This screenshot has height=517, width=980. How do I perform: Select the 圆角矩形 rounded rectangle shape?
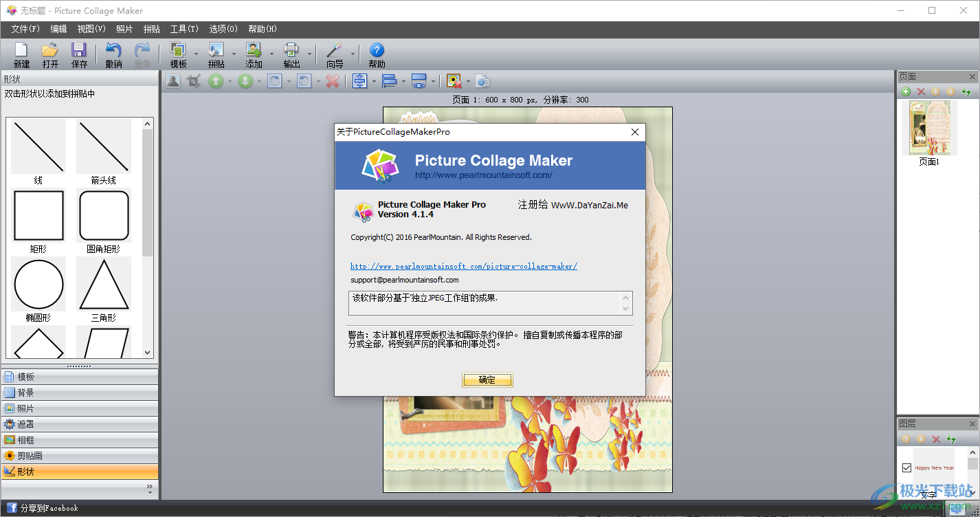point(104,215)
